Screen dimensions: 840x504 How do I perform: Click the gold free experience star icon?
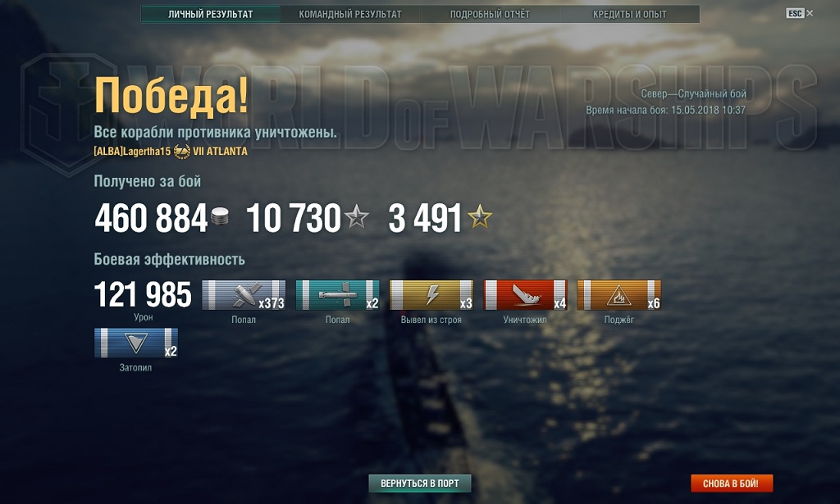pyautogui.click(x=479, y=216)
